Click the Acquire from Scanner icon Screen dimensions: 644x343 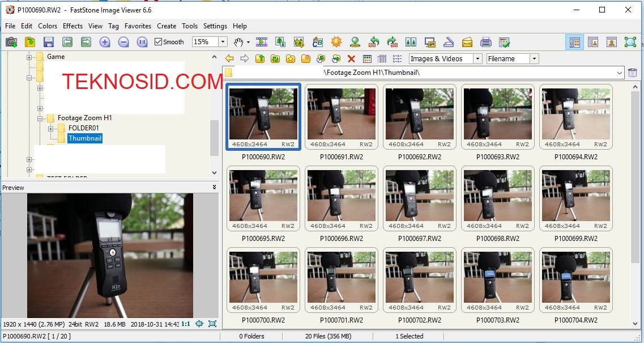[449, 42]
